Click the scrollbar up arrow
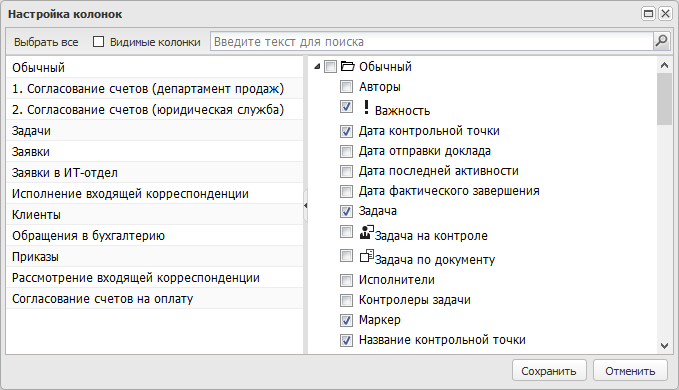The width and height of the screenshot is (679, 390). [664, 65]
